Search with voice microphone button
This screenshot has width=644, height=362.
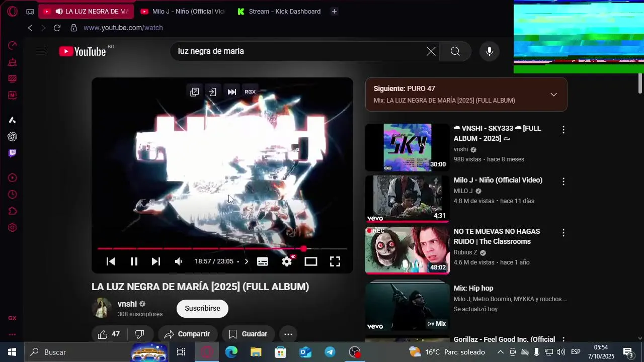490,51
